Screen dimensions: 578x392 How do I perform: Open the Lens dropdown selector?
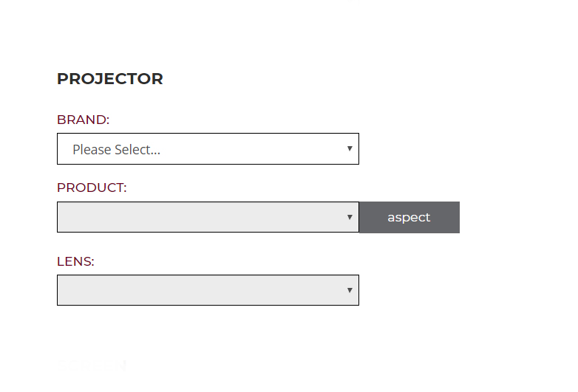pos(208,290)
